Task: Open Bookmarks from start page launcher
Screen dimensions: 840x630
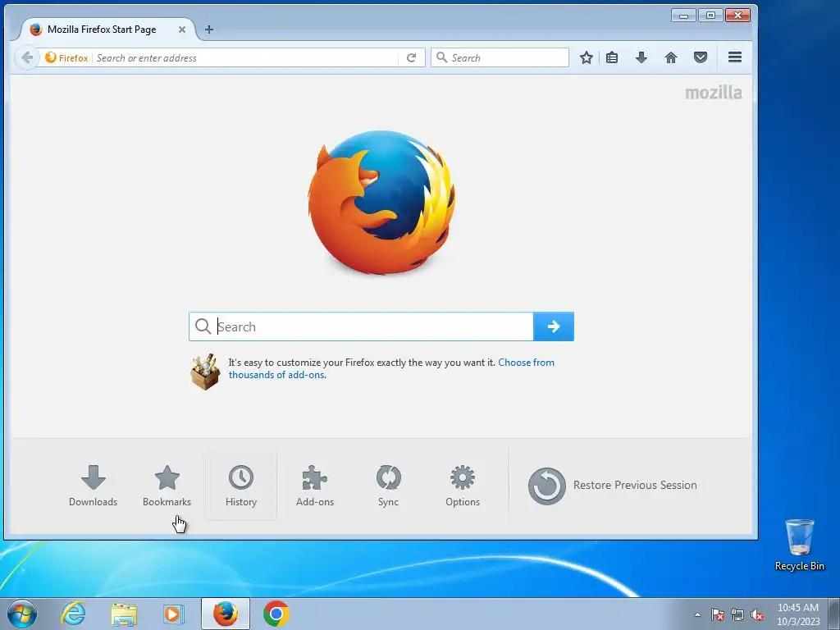Action: pos(167,486)
